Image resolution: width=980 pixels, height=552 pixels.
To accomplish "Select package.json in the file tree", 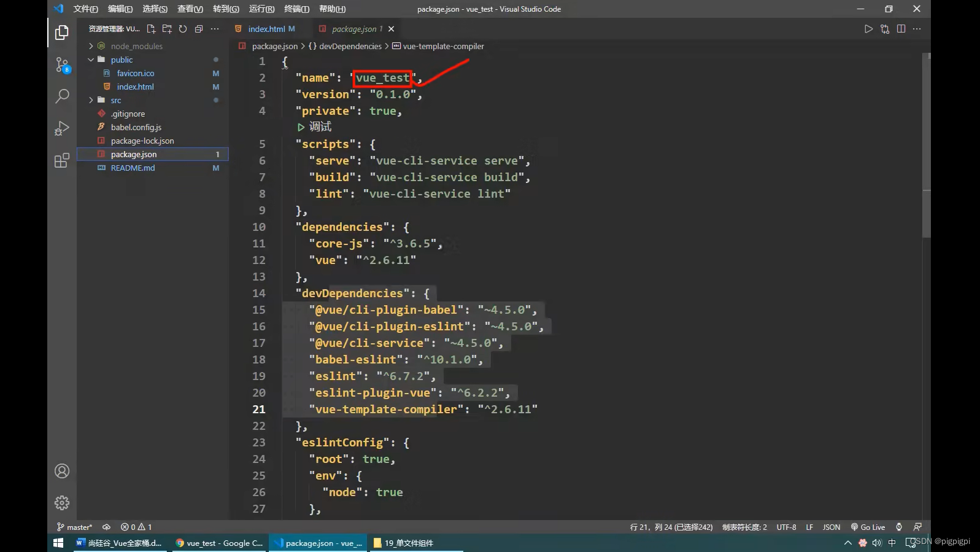I will 153,154.
